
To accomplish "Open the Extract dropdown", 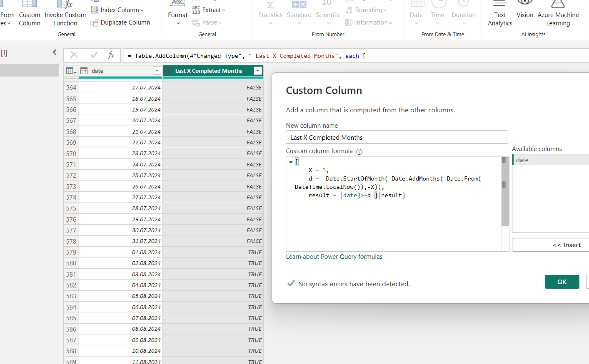I will coord(209,10).
